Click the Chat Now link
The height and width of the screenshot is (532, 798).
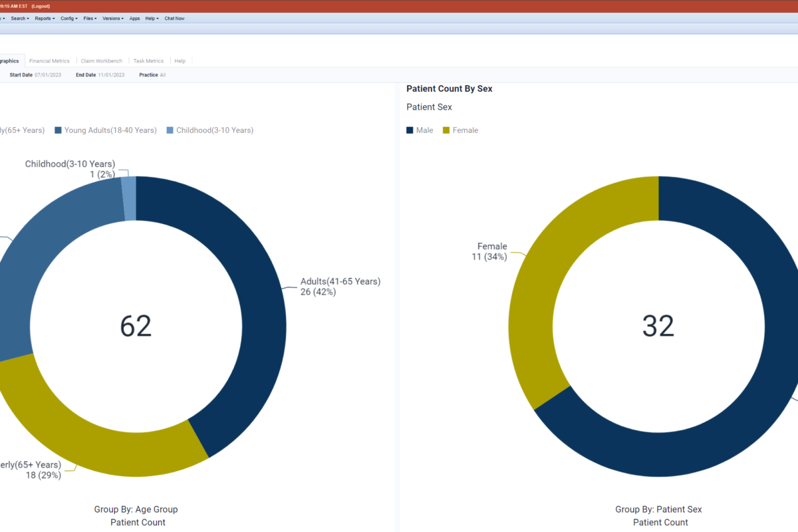click(174, 19)
